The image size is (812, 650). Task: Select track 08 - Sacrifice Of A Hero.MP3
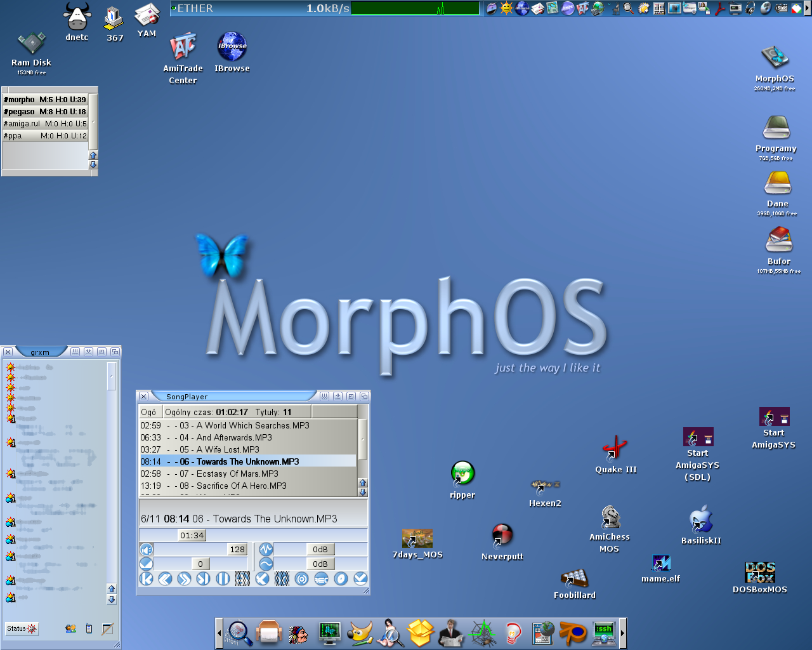[x=248, y=486]
